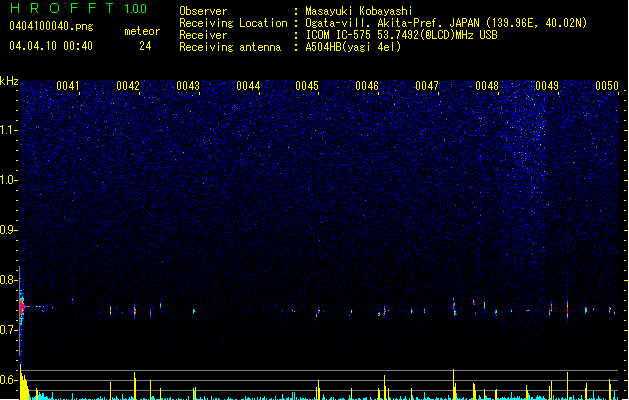Click the 1.0 kHz frequency axis label

coord(8,180)
